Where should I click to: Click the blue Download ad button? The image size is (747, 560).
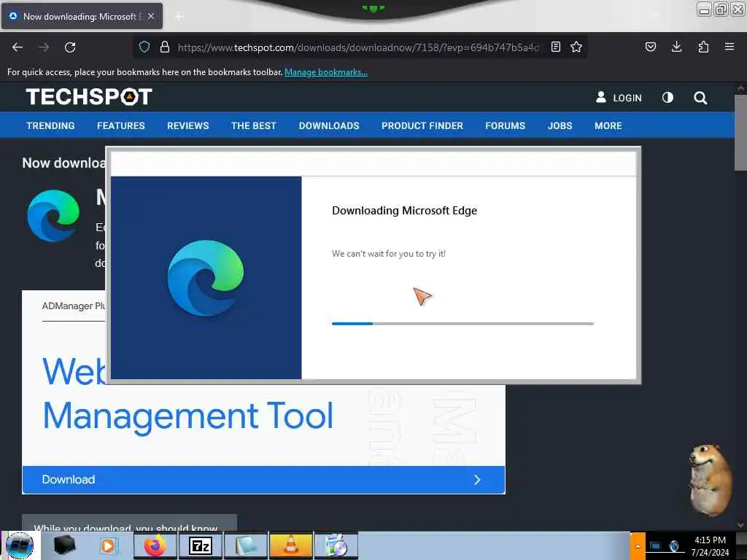point(263,480)
